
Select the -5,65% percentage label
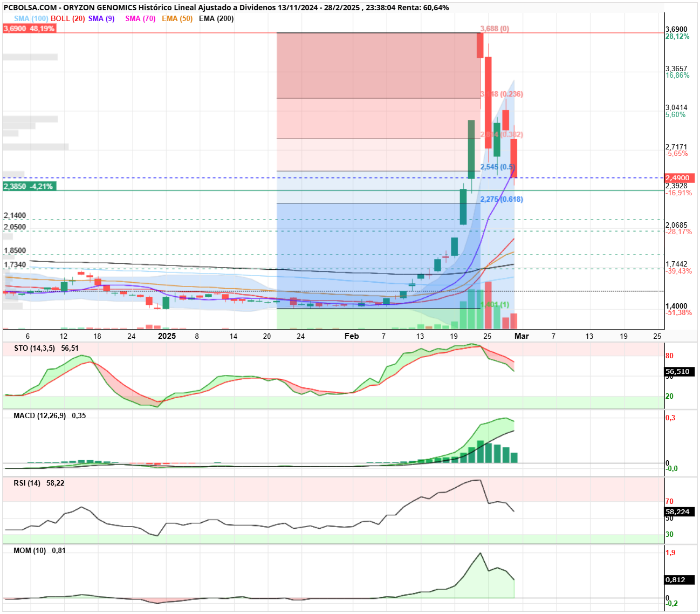677,153
